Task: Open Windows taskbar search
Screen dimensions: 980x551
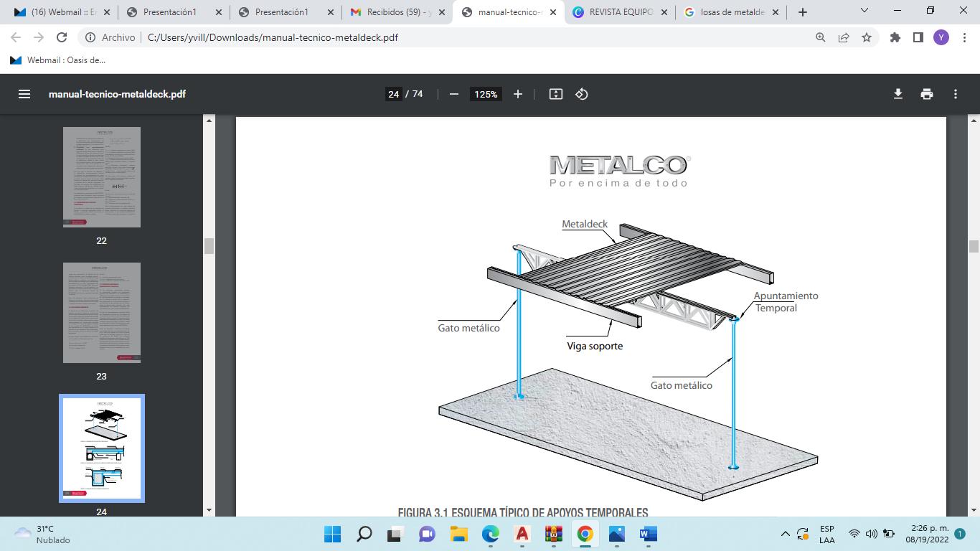Action: pos(364,534)
